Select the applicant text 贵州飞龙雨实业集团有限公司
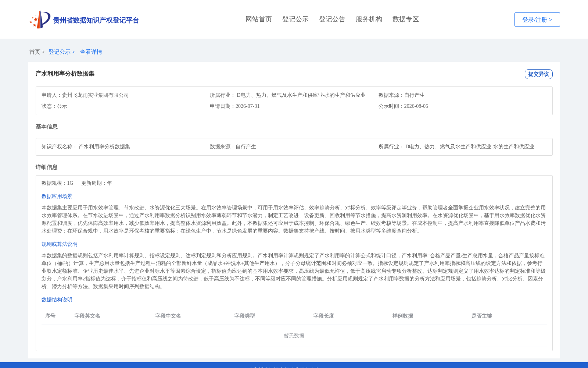 click(x=96, y=95)
